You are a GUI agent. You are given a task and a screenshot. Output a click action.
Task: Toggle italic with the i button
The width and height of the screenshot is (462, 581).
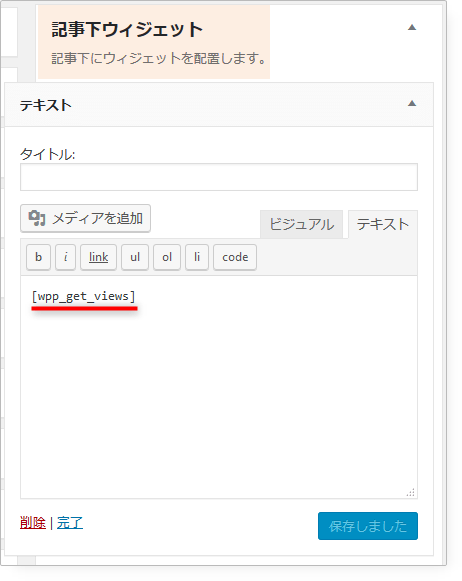click(66, 257)
